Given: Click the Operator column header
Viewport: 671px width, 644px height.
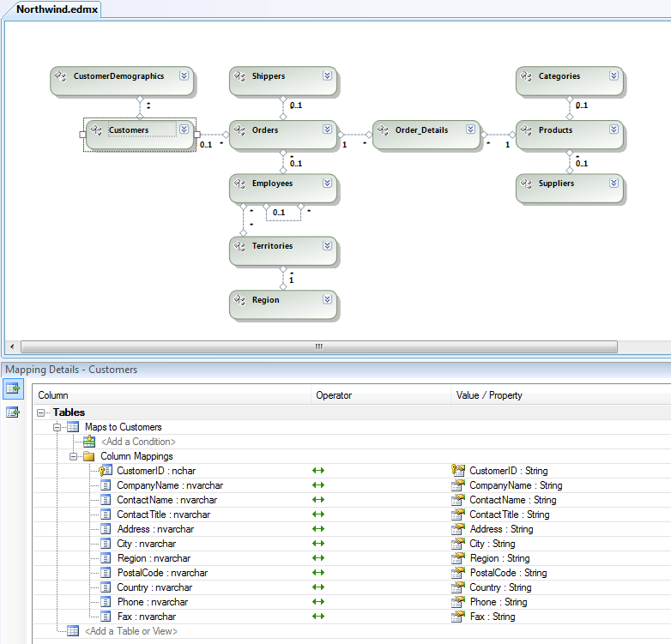Looking at the screenshot, I should coord(381,395).
